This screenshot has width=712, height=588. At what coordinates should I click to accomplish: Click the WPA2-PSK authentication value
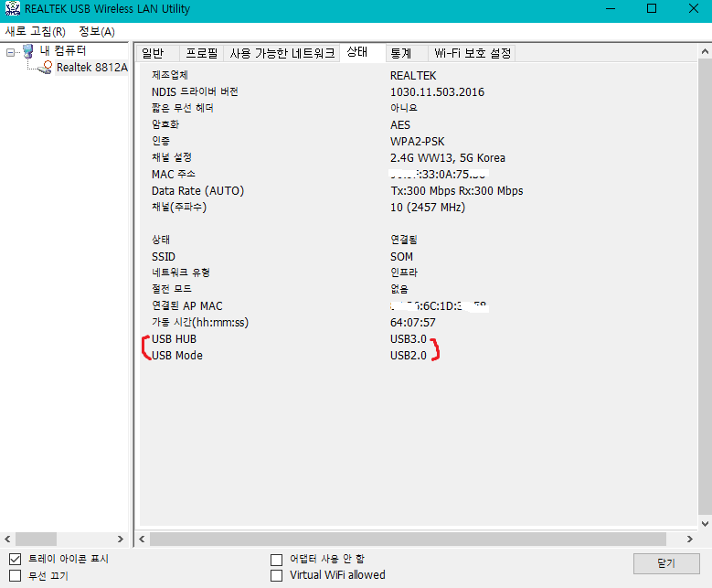418,142
